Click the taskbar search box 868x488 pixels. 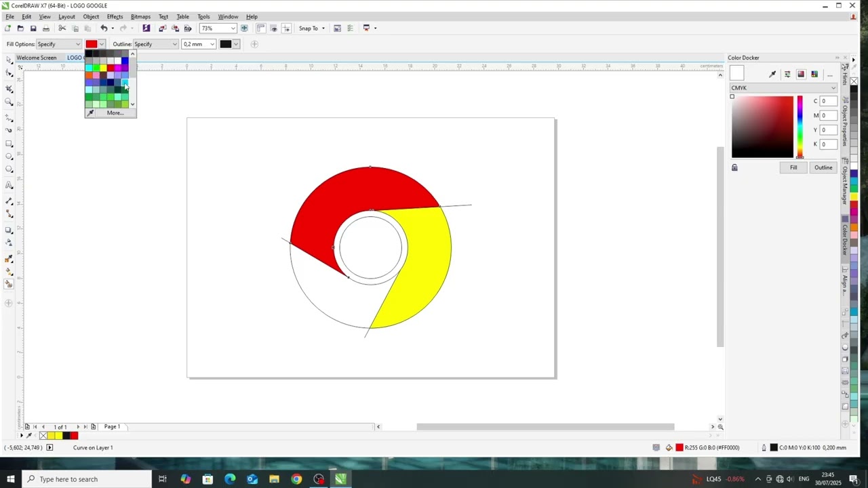87,479
